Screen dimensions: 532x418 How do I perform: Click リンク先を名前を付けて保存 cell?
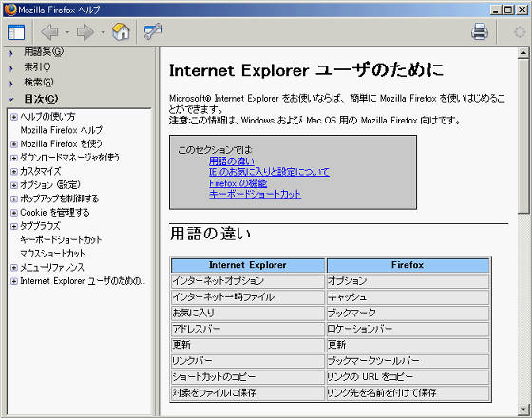pyautogui.click(x=408, y=393)
